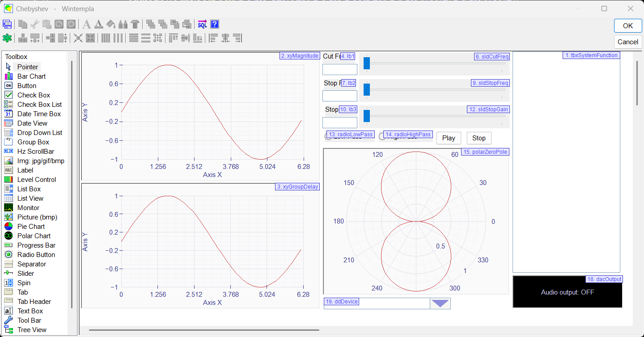The height and width of the screenshot is (337, 644).
Task: Open the text color underlined A icon
Action: (x=99, y=24)
